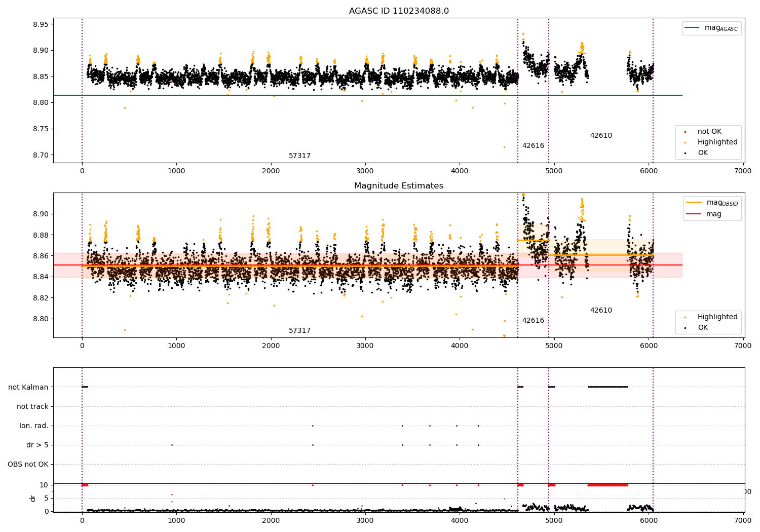The image size is (760, 532).
Task: Click the 'Ion. rad.' row label
Action: pos(34,426)
